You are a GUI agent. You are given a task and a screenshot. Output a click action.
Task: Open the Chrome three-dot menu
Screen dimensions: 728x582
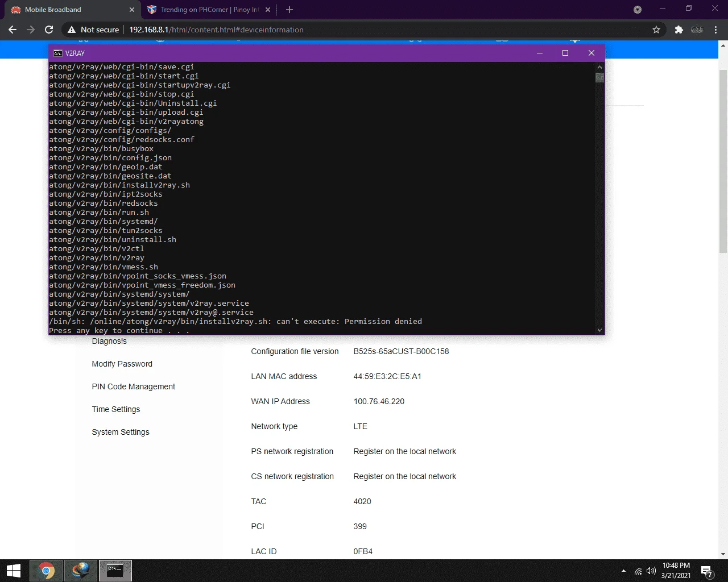click(x=716, y=30)
